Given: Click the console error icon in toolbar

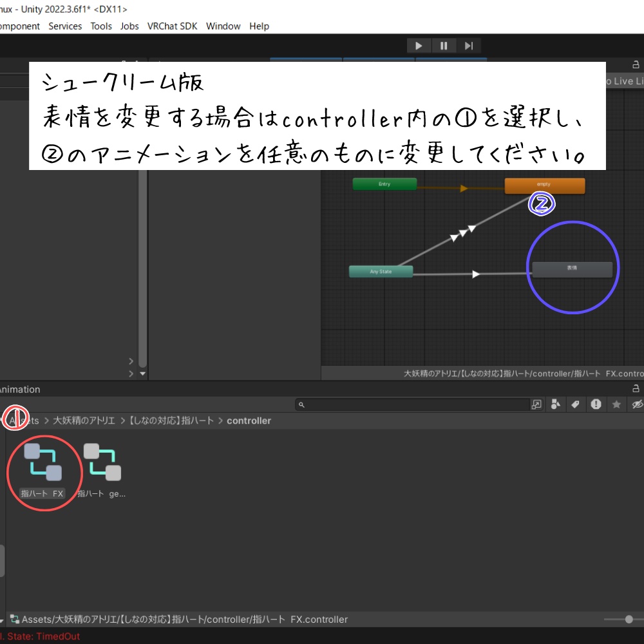Looking at the screenshot, I should [x=594, y=404].
